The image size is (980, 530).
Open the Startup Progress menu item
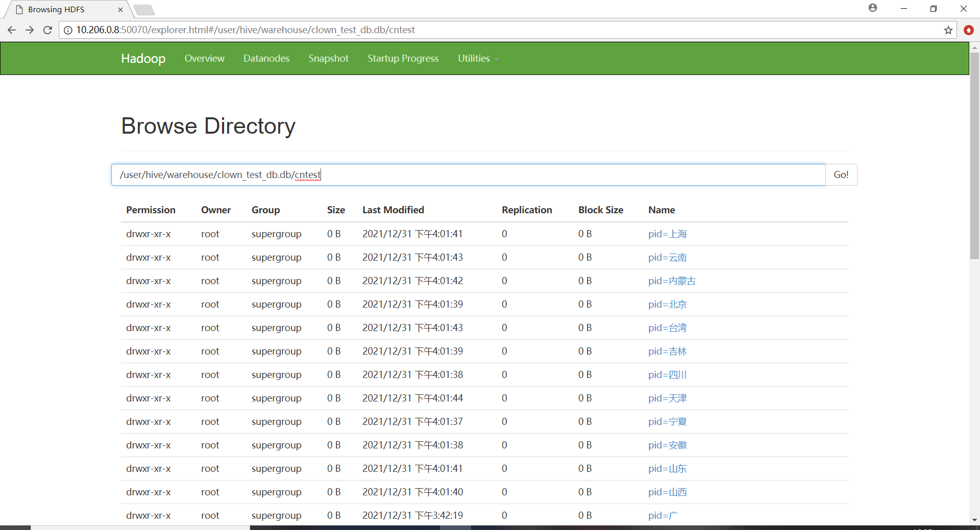click(403, 59)
